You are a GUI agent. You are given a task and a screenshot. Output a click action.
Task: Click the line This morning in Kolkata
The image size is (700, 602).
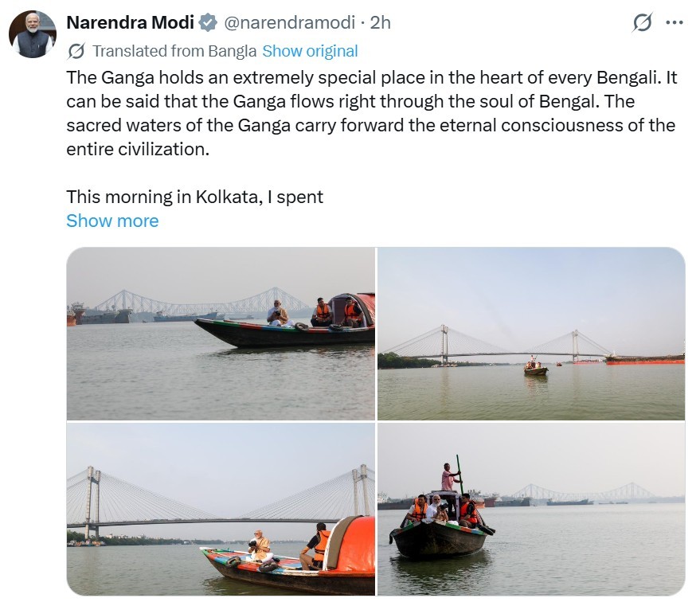coord(194,197)
